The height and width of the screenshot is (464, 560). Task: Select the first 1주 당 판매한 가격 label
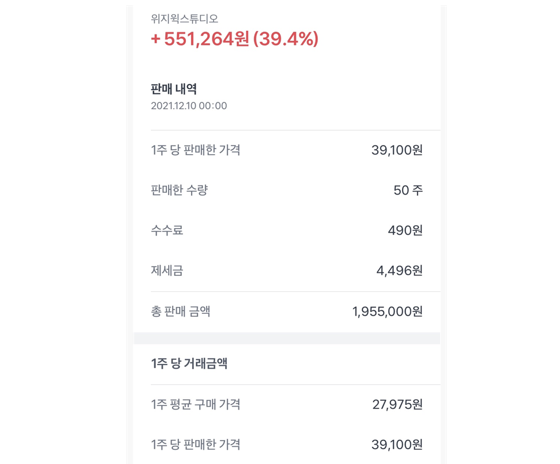[195, 150]
